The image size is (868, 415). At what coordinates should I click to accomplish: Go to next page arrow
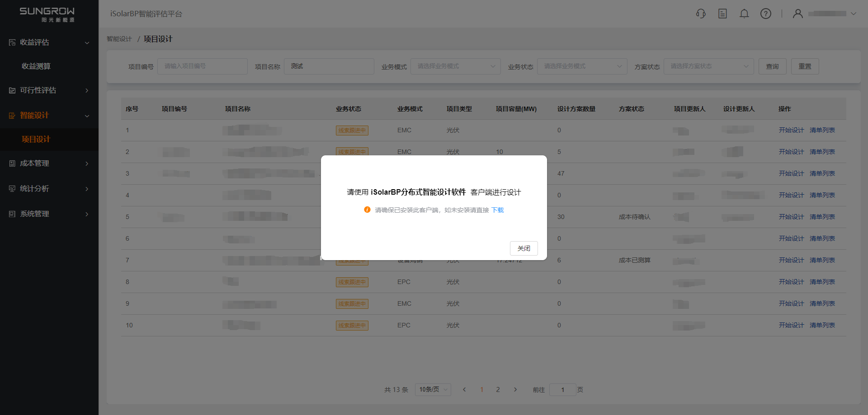coord(515,390)
